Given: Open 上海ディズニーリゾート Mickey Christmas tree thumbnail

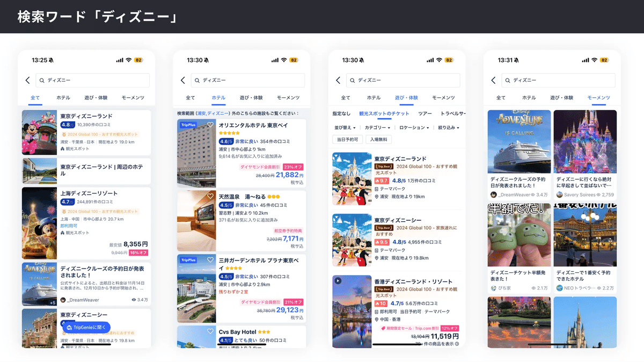Looking at the screenshot, I should pos(39,223).
